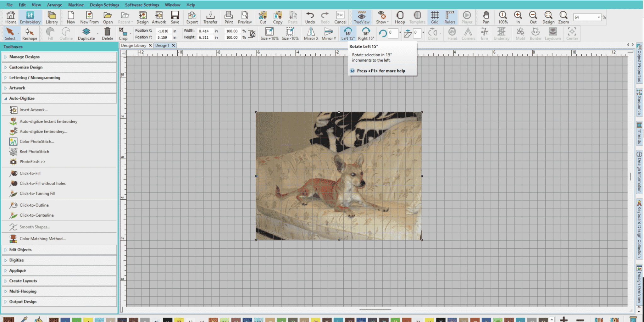Pick green thread color 3
Screen dimensions: 644x322
click(76, 320)
